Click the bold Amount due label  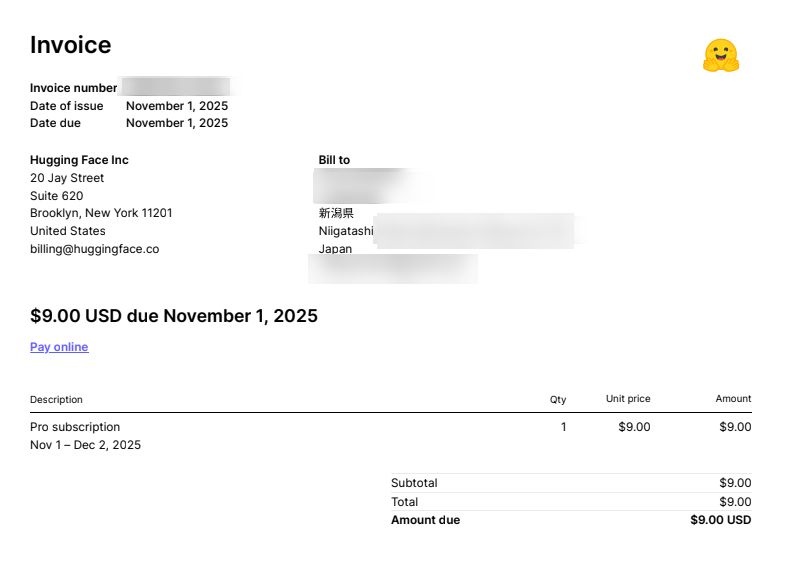pos(425,520)
